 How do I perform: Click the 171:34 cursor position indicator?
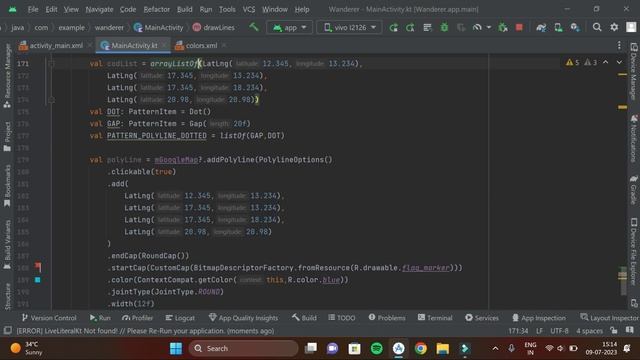pos(518,331)
